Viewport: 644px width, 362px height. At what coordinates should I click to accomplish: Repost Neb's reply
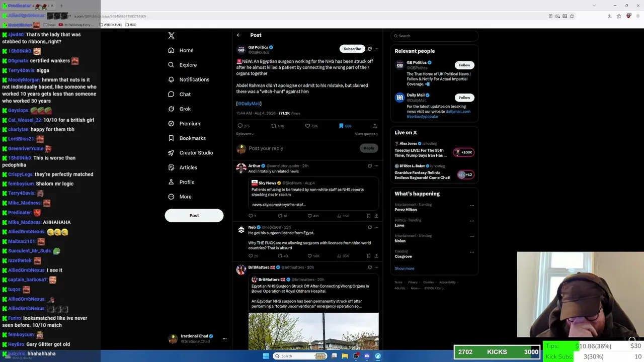click(x=282, y=256)
